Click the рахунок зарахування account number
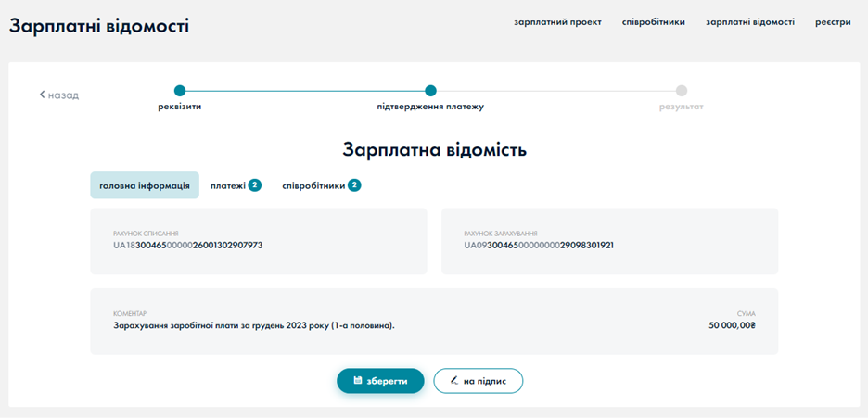868x418 pixels. (x=539, y=246)
